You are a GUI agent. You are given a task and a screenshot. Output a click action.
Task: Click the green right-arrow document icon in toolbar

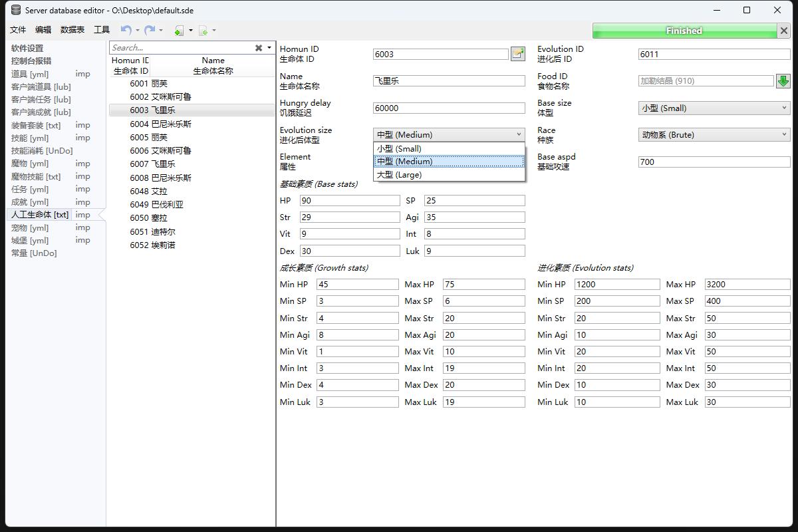pos(203,31)
